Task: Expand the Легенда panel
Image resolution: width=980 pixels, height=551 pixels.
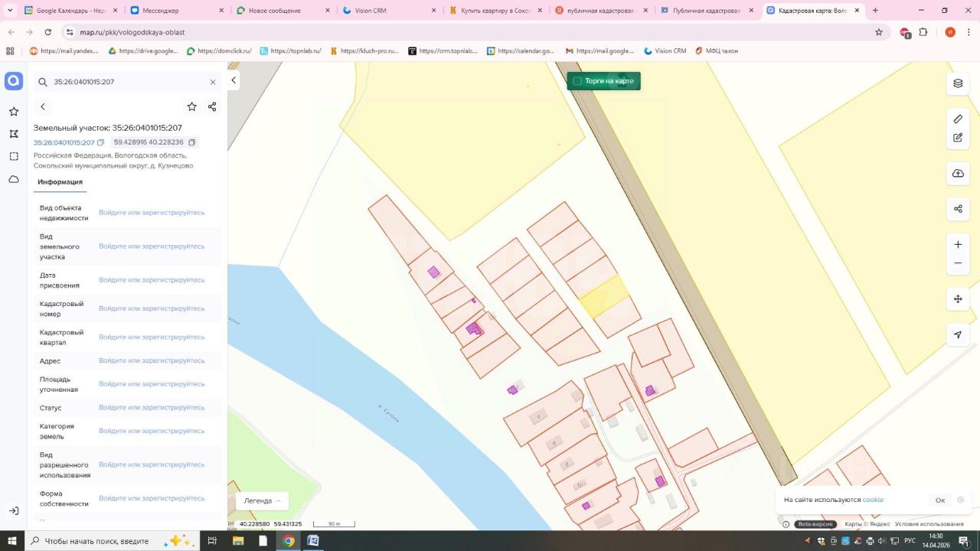Action: [261, 500]
